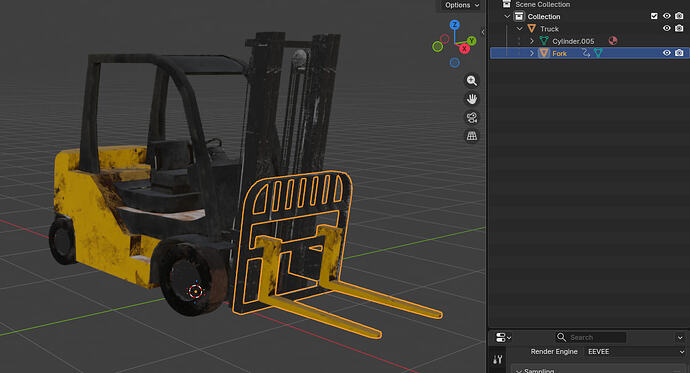Uncheck the Collection exclude checkbox
This screenshot has height=373, width=690.
(654, 16)
